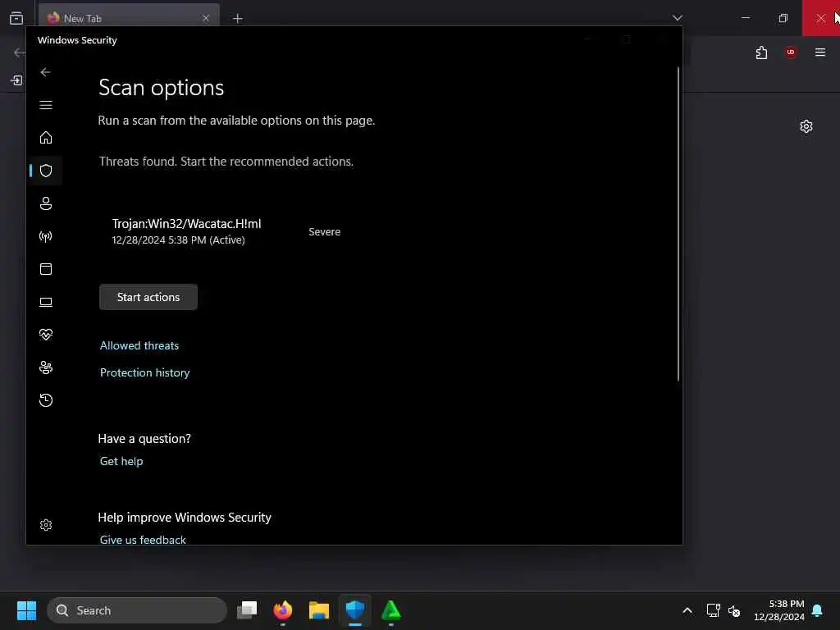Click Get help link
The width and height of the screenshot is (840, 630).
(x=121, y=461)
